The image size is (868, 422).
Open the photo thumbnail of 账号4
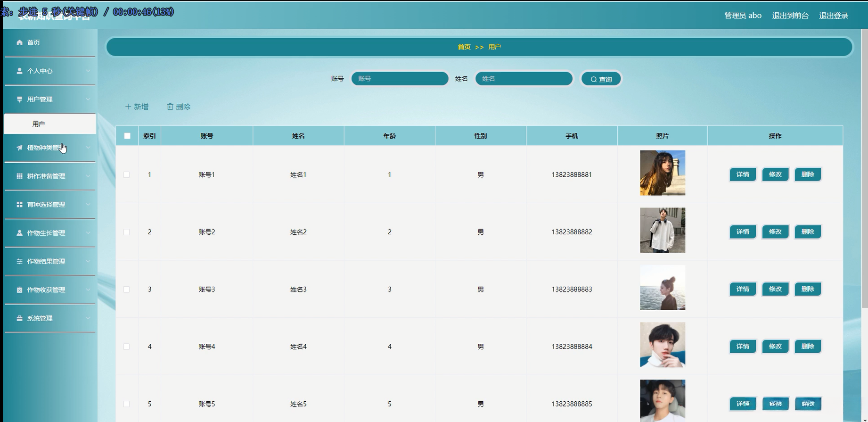[x=663, y=345]
